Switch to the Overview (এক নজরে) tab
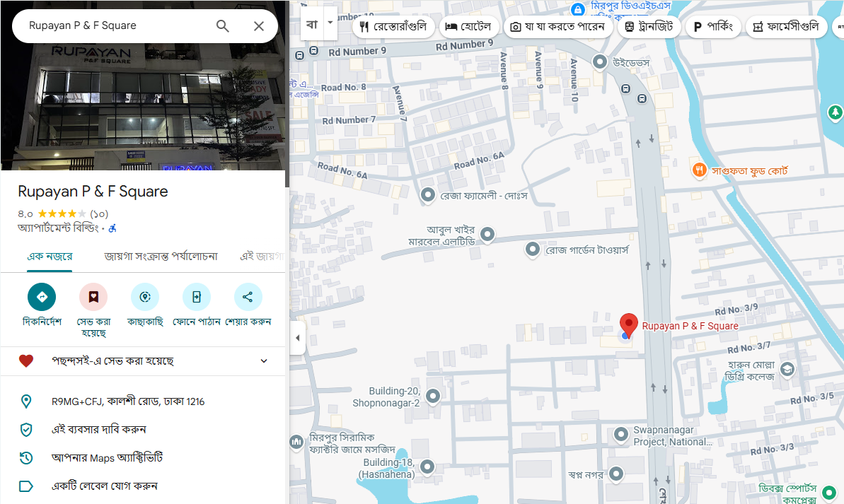The width and height of the screenshot is (844, 504). pyautogui.click(x=50, y=257)
